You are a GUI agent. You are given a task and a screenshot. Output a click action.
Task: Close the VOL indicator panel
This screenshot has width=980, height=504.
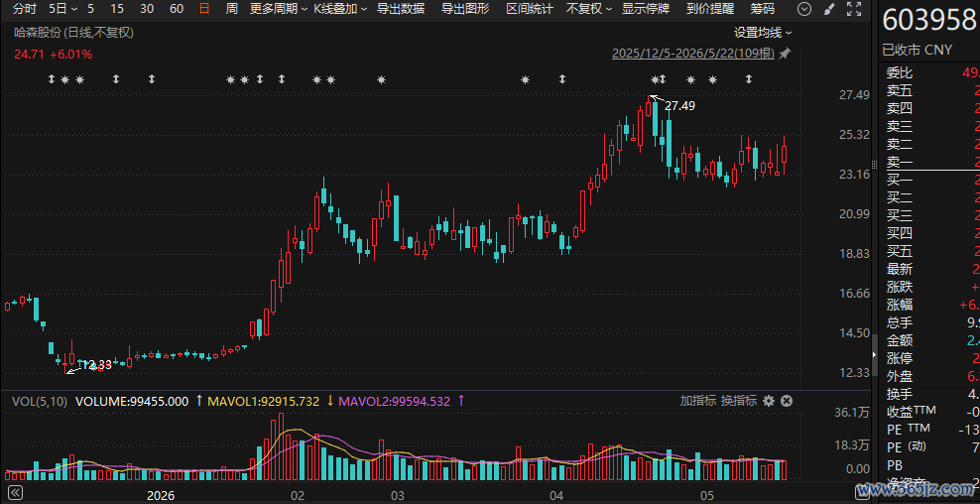click(787, 401)
